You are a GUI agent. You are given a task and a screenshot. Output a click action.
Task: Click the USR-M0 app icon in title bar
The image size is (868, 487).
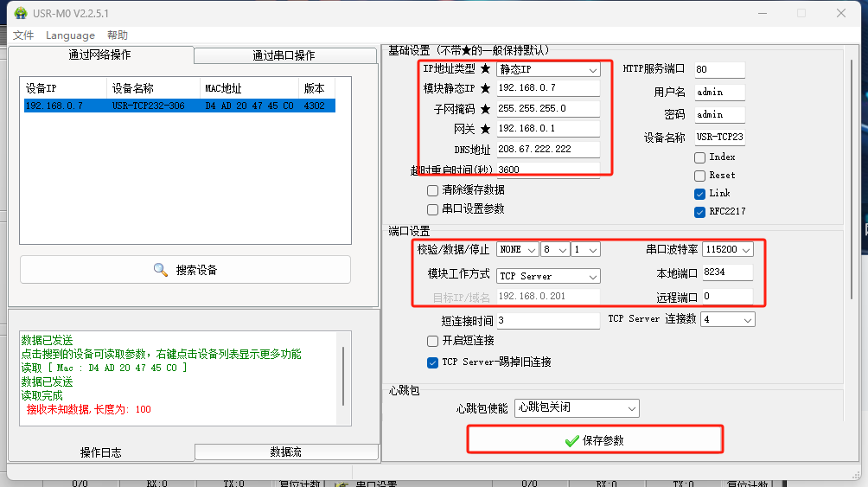point(21,13)
